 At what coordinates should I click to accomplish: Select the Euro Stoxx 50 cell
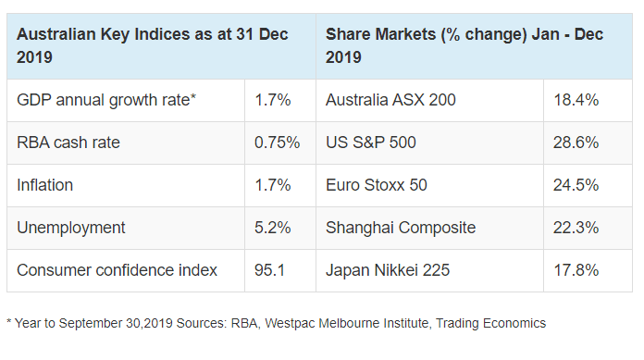429,185
